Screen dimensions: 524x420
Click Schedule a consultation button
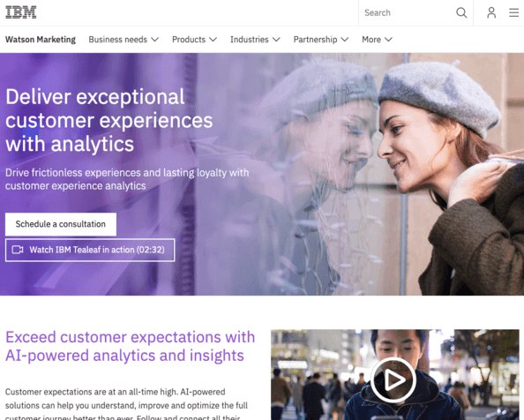[x=61, y=224]
